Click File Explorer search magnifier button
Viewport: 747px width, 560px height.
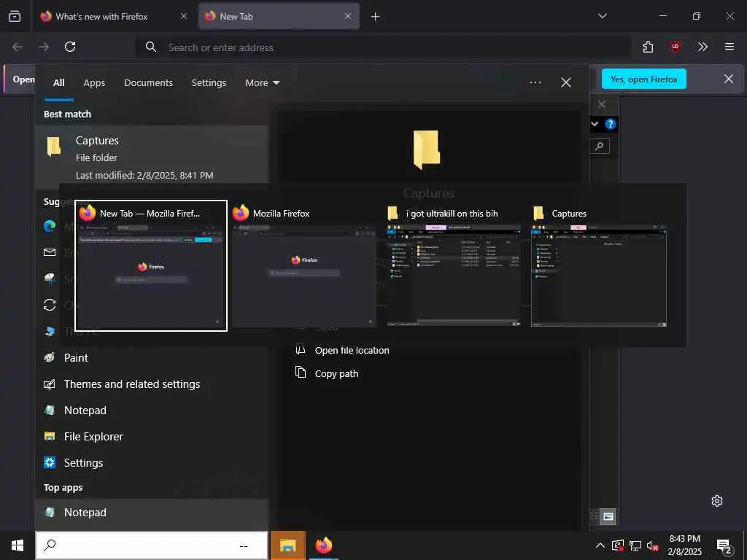pos(600,146)
